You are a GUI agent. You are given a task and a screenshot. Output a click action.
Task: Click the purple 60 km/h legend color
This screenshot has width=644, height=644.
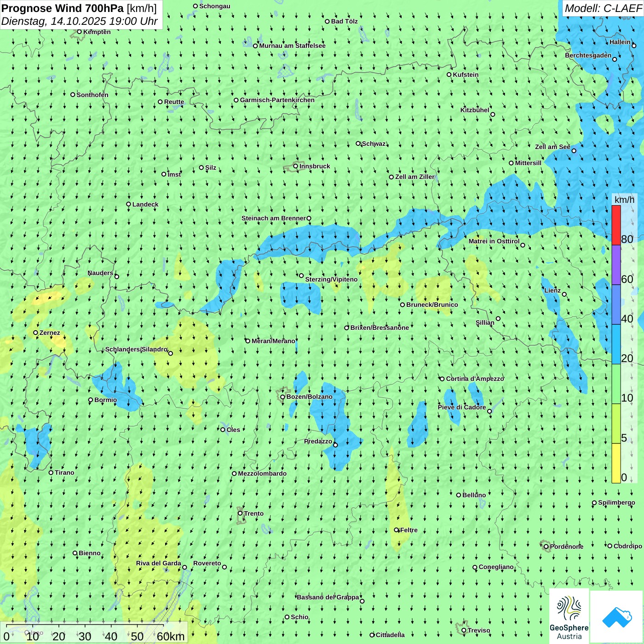(616, 265)
